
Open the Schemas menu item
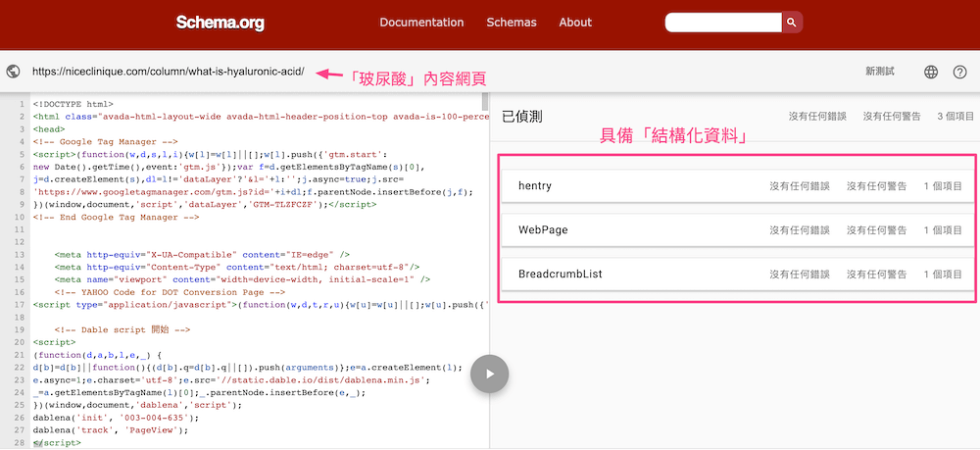[x=512, y=23]
